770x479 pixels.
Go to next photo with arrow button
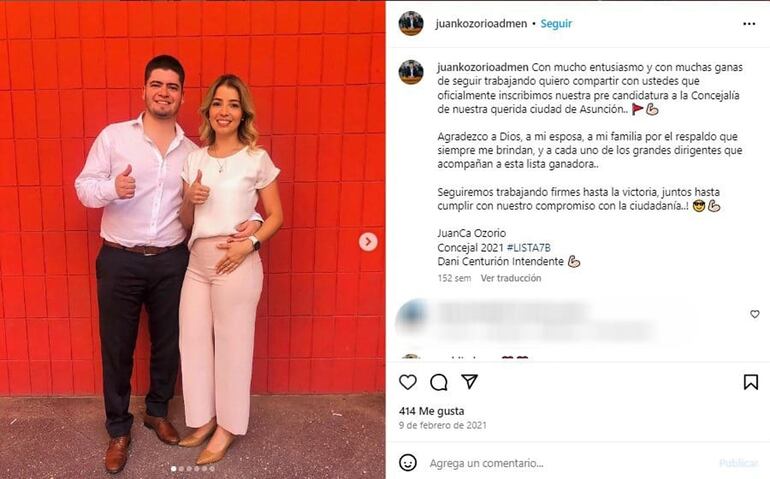click(x=368, y=242)
